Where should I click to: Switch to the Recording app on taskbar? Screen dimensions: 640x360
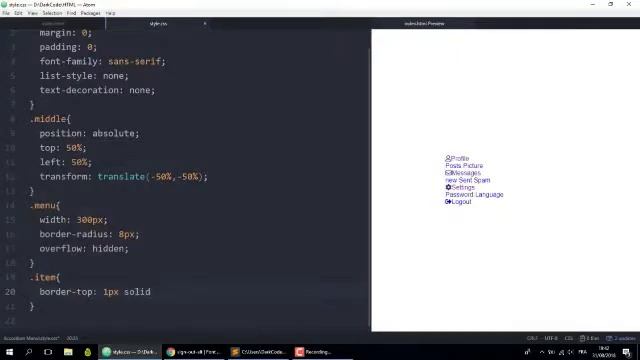click(x=322, y=352)
